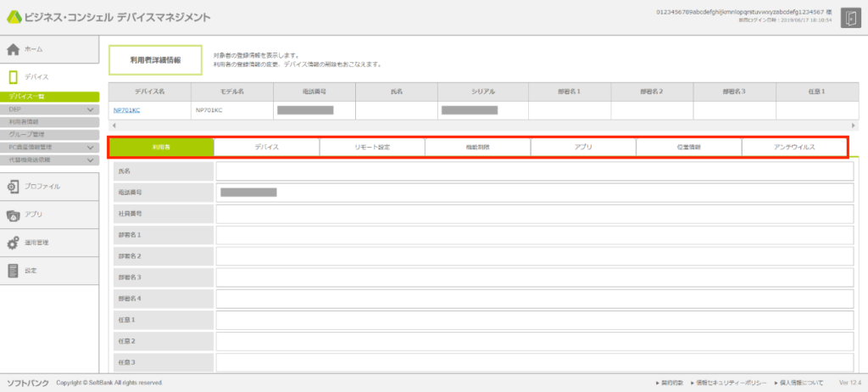Expand the PC資産情報管理 submenu chevron
Image resolution: width=868 pixels, height=392 pixels.
[x=91, y=147]
